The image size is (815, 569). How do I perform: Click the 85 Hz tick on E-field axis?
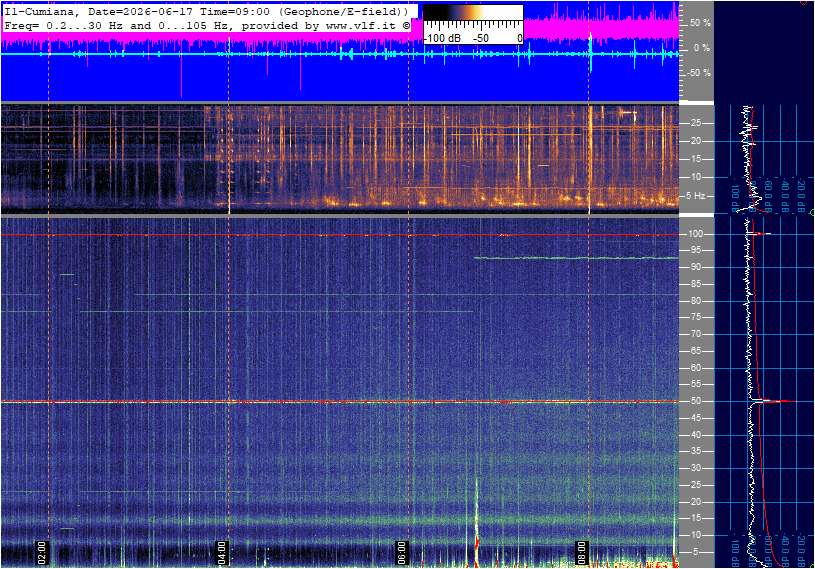point(695,284)
